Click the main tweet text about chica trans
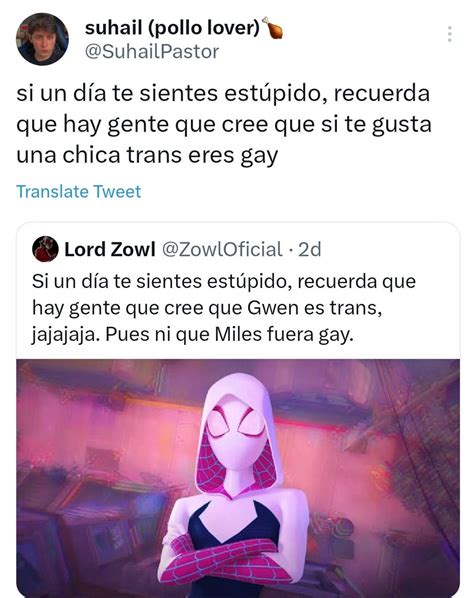The width and height of the screenshot is (474, 598). [x=223, y=125]
